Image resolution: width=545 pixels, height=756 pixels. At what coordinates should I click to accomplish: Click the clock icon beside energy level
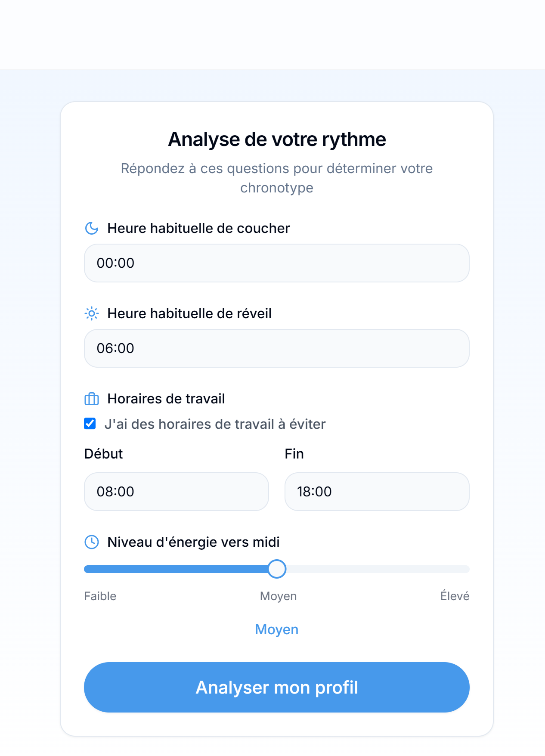point(92,542)
